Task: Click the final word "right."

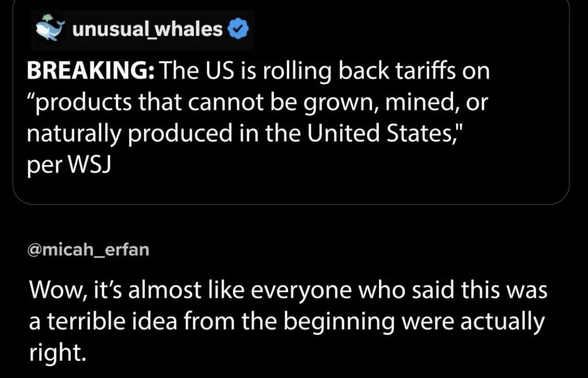Action: pos(55,353)
